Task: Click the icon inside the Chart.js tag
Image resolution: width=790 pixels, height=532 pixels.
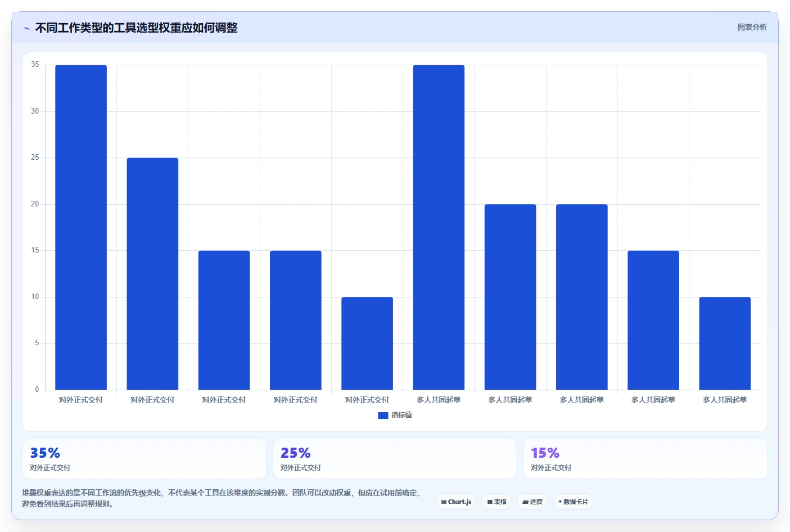Action: (x=444, y=502)
